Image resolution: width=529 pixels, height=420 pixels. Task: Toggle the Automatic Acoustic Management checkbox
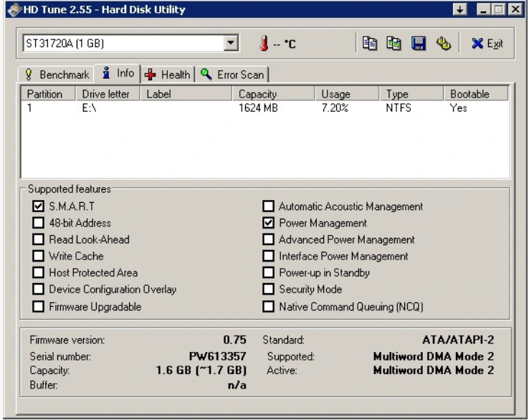(268, 206)
